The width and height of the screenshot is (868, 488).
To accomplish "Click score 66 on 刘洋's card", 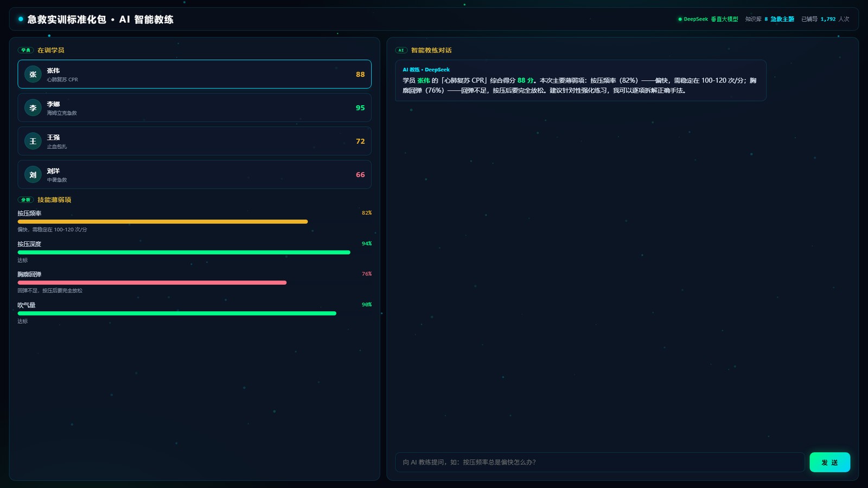I will click(x=360, y=175).
